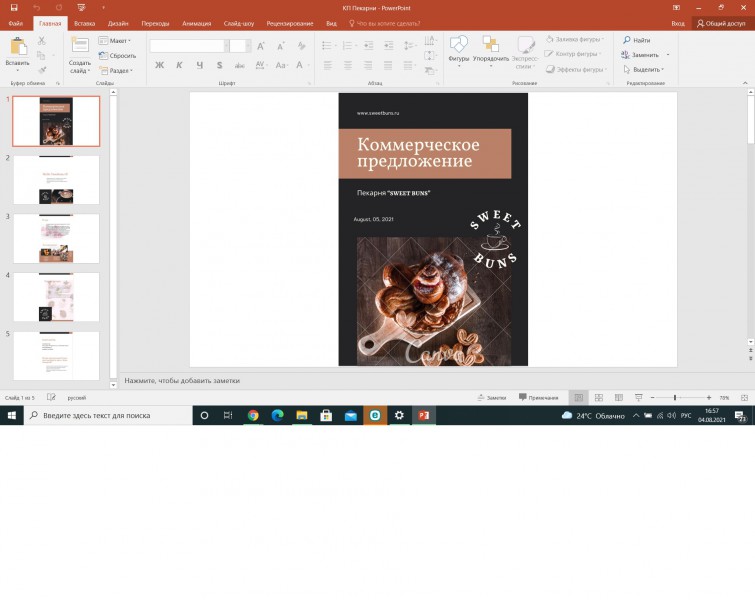Open the Slide Show (Слайд-шоу) tab

tap(239, 23)
